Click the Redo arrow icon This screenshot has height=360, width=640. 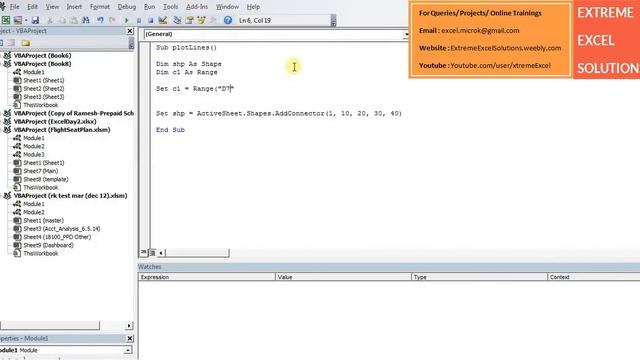[x=112, y=20]
